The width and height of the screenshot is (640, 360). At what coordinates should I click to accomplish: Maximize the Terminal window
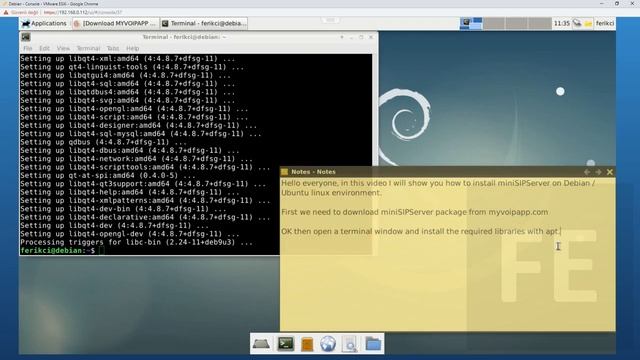pyautogui.click(x=361, y=37)
